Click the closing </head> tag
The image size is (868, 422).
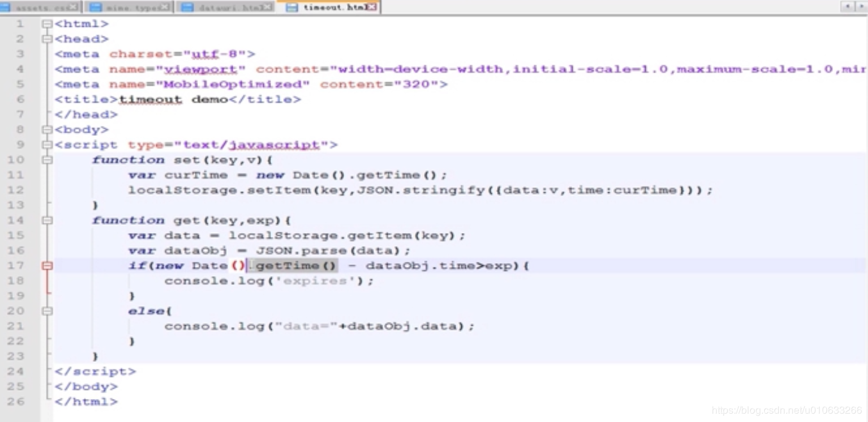(86, 115)
